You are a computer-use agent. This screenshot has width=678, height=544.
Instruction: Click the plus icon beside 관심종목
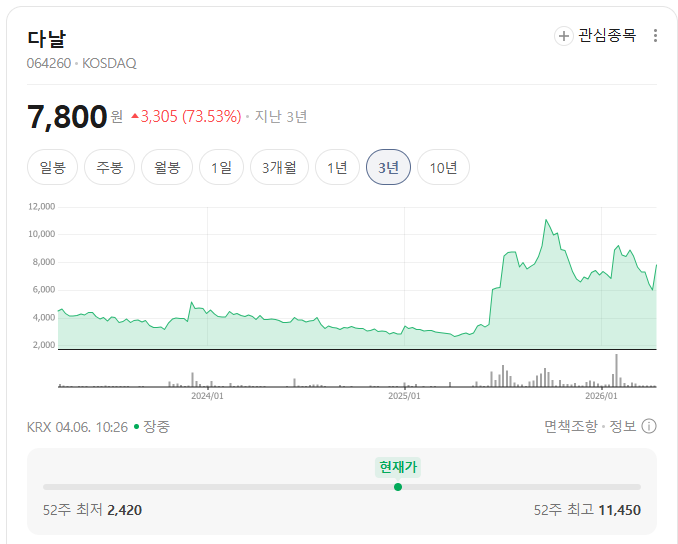click(x=564, y=36)
